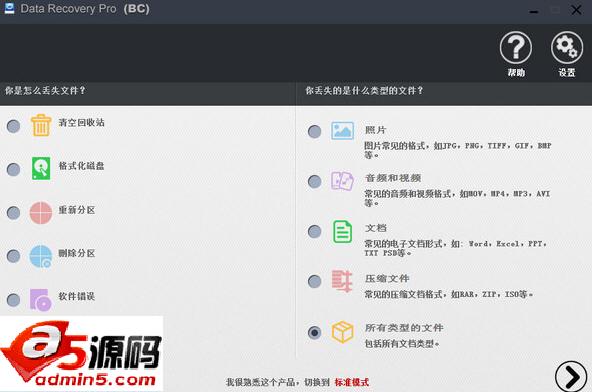Click the 清空回收站 label
The width and height of the screenshot is (592, 392).
click(x=82, y=122)
